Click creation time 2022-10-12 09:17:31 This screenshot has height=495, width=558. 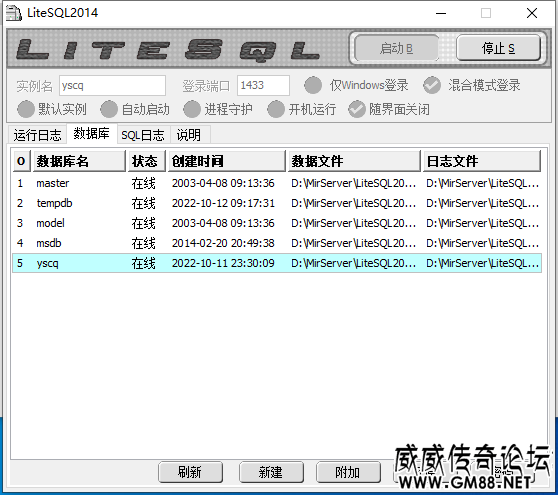click(x=223, y=203)
